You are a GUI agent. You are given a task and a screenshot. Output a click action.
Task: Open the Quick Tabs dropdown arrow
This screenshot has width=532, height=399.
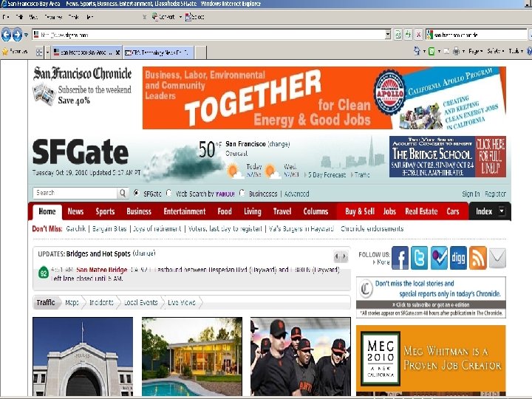47,52
